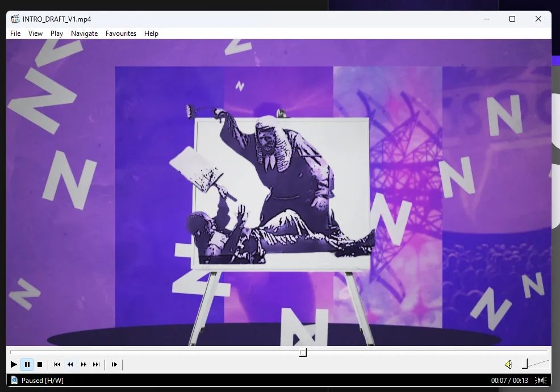This screenshot has width=560, height=392.
Task: Open the Favourites menu
Action: [121, 33]
